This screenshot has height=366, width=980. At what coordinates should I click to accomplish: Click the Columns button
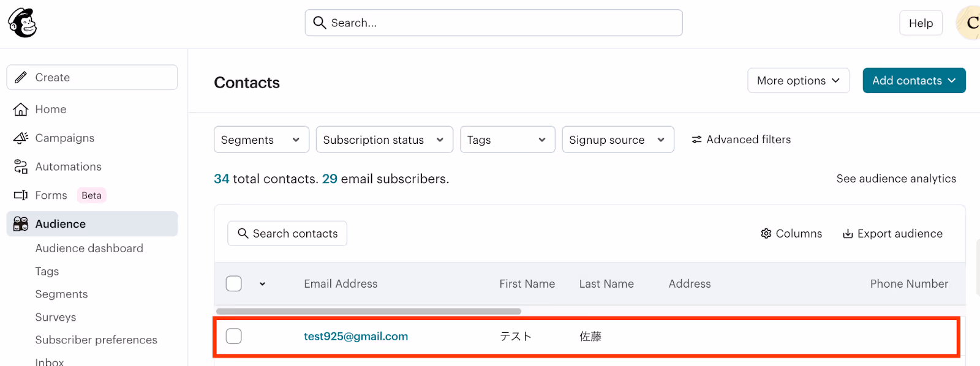click(791, 233)
